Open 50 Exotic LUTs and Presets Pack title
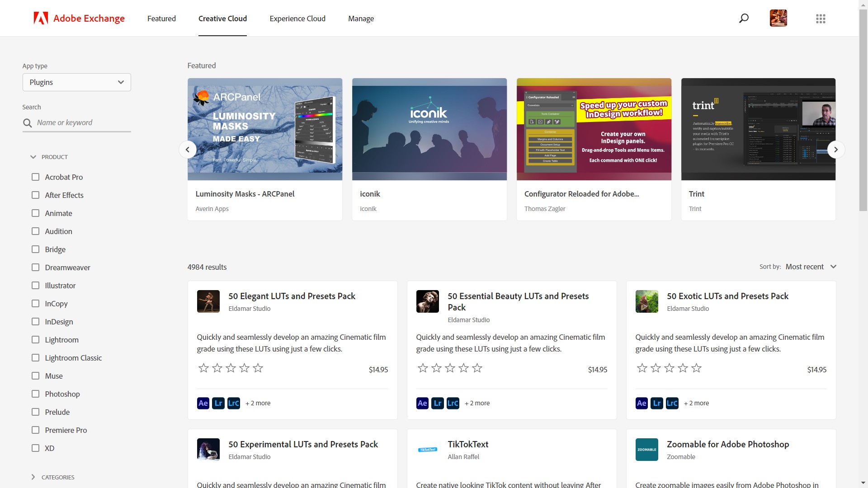Viewport: 868px width, 488px height. pyautogui.click(x=727, y=296)
